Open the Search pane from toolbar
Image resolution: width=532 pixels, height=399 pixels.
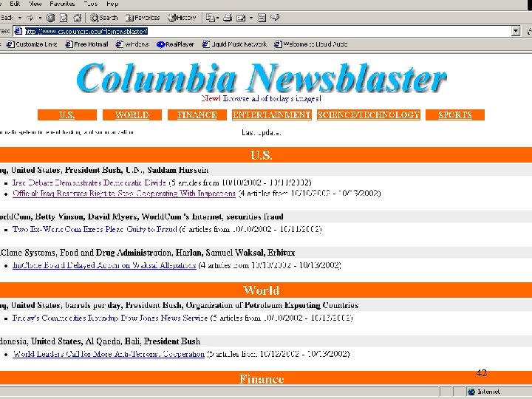(104, 18)
